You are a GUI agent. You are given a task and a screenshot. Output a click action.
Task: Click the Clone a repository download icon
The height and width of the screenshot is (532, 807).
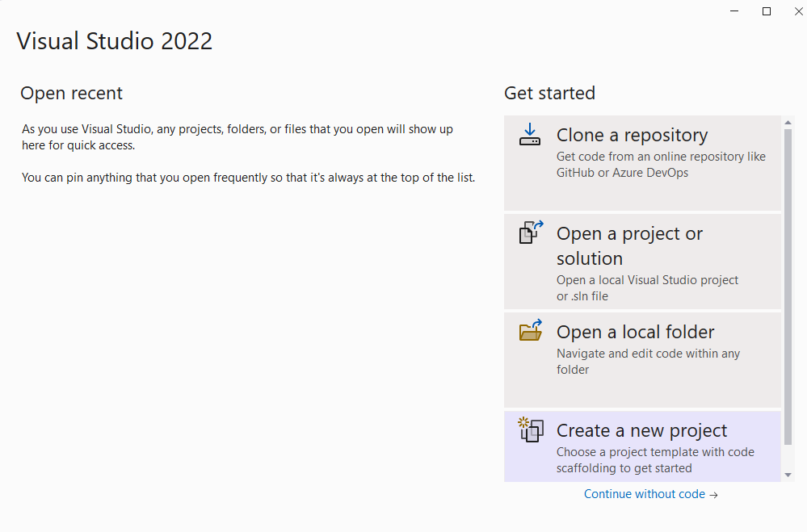(x=530, y=135)
